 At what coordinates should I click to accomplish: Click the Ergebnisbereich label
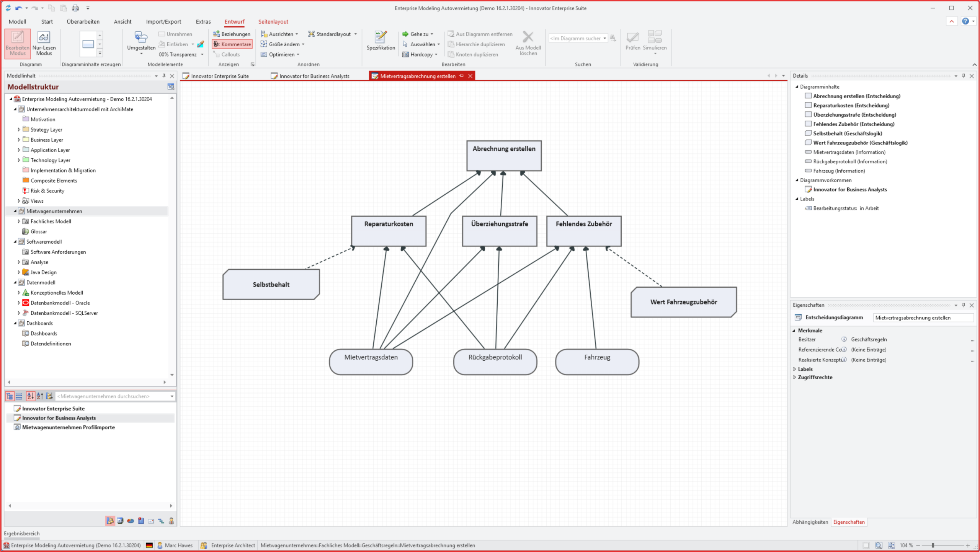(x=22, y=533)
